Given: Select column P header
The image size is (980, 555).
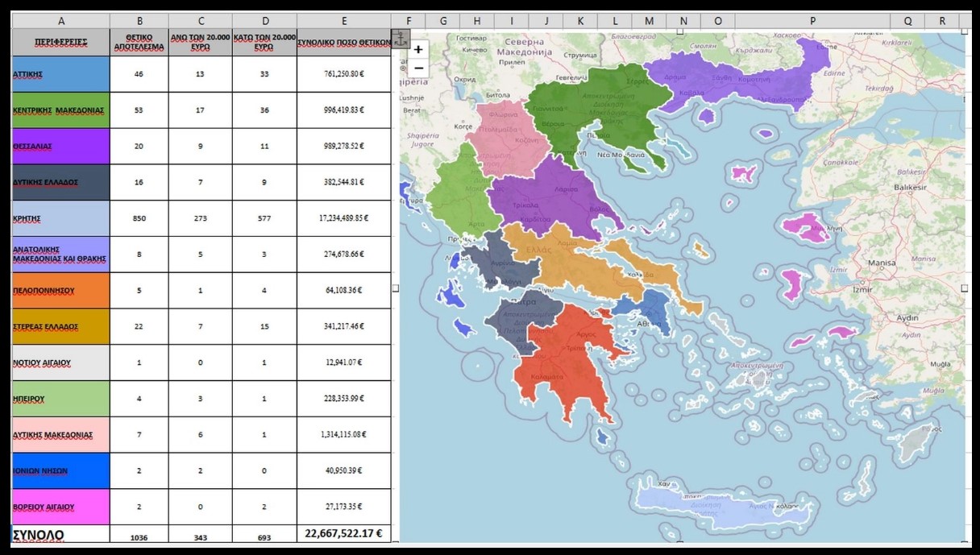Looking at the screenshot, I should [812, 21].
